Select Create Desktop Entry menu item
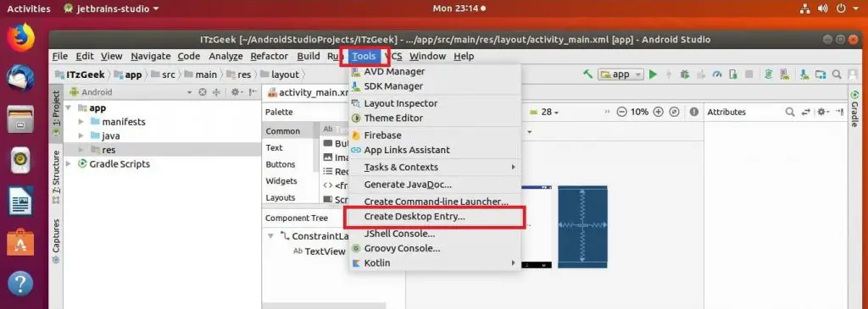 point(435,217)
